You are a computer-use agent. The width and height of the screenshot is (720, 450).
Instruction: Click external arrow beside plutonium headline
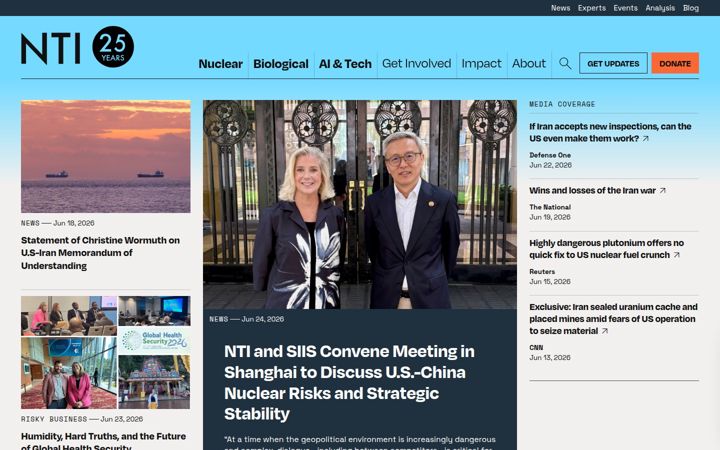coord(677,255)
